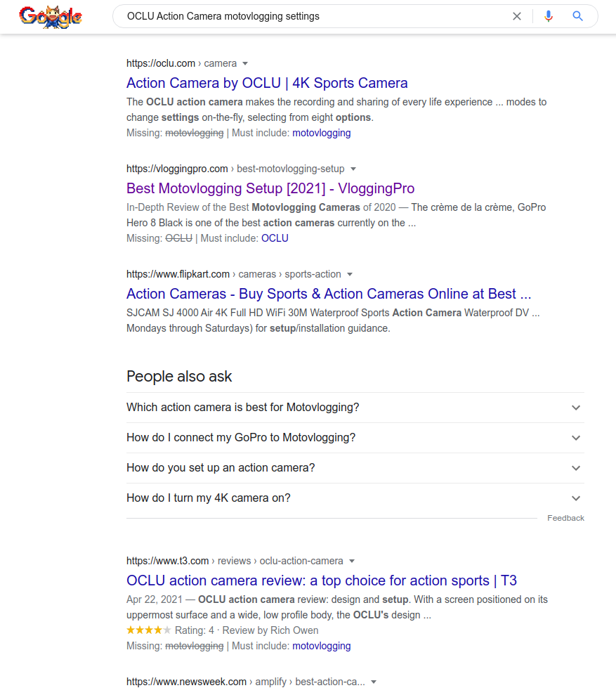
Task: Expand 'How do I turn my 4K camera on?'
Action: [355, 498]
